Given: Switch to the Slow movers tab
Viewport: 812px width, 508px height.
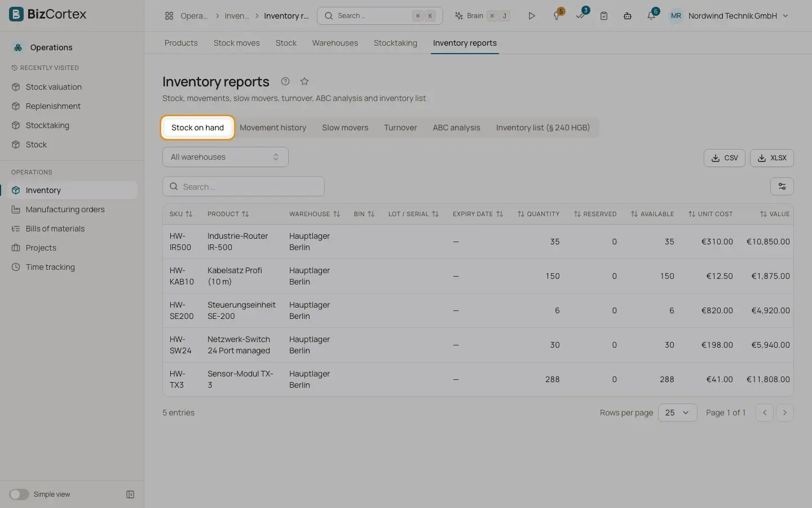Looking at the screenshot, I should click(x=345, y=128).
